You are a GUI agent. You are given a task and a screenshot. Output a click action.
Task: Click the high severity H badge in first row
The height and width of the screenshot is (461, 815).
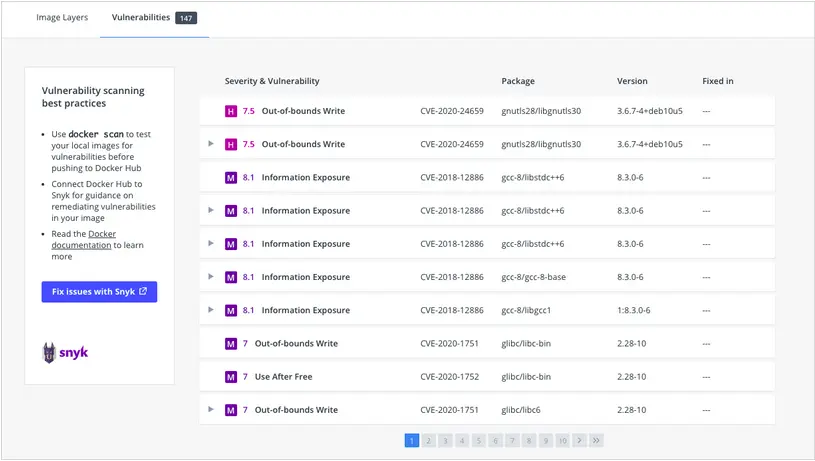click(x=232, y=111)
